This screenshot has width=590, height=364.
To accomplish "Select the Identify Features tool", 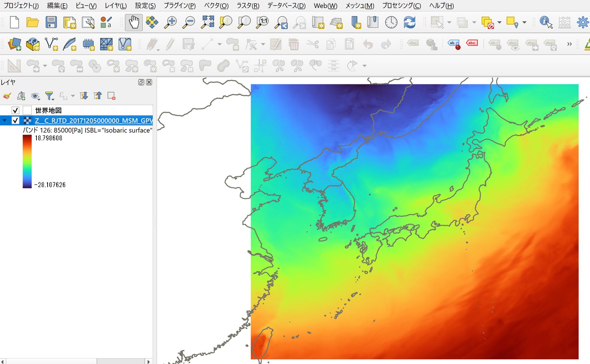I will [x=546, y=22].
